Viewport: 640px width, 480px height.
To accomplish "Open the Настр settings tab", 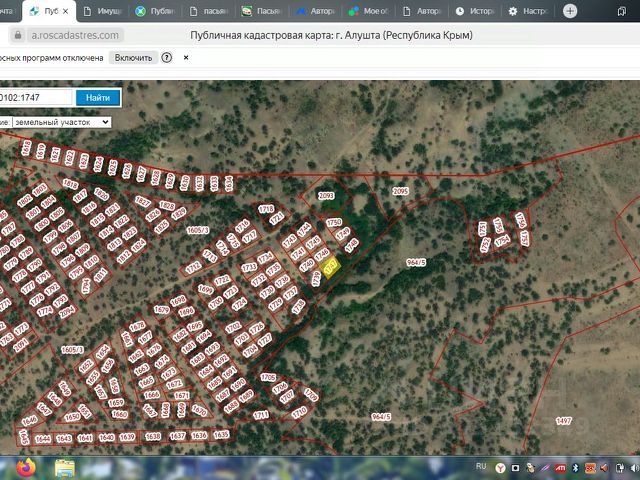I will click(x=528, y=11).
